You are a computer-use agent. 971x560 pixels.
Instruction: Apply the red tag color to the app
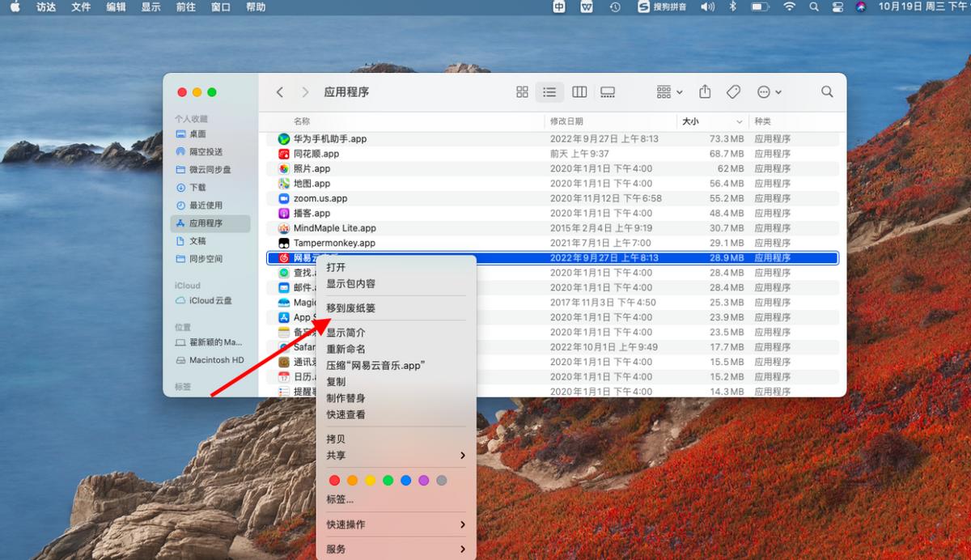pyautogui.click(x=334, y=480)
